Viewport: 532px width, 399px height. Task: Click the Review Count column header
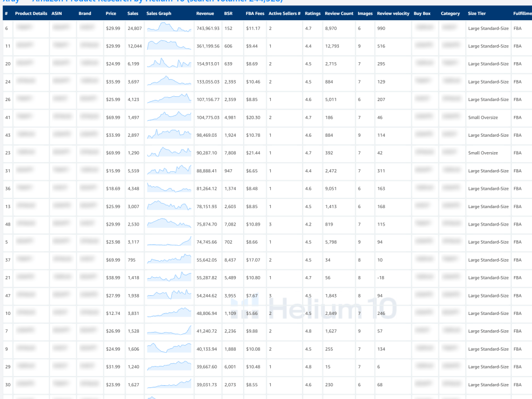[339, 14]
